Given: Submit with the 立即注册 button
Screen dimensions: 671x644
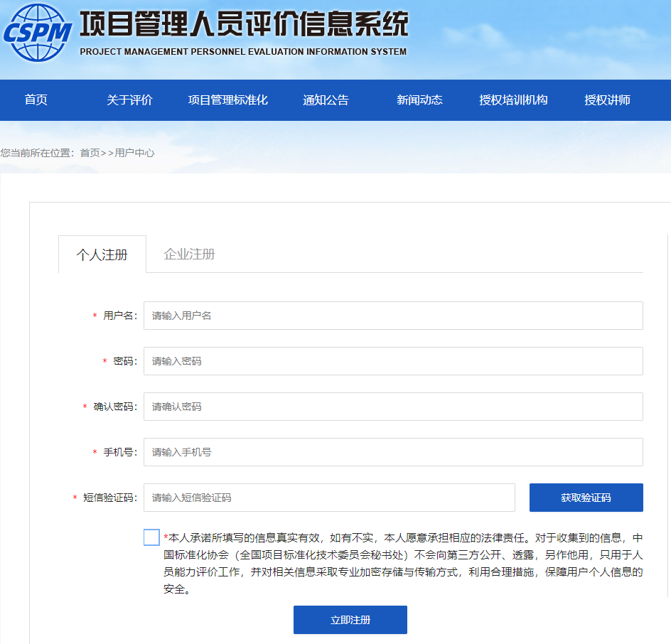Looking at the screenshot, I should (x=350, y=620).
